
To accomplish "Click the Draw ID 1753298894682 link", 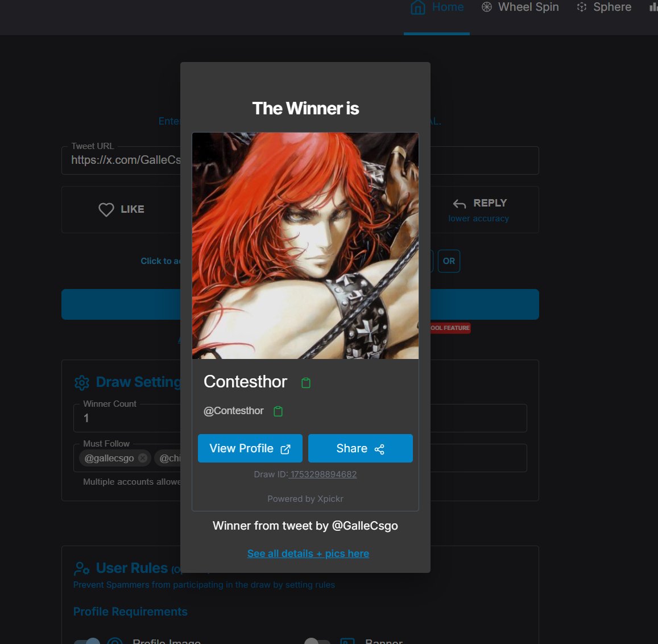I will click(323, 474).
